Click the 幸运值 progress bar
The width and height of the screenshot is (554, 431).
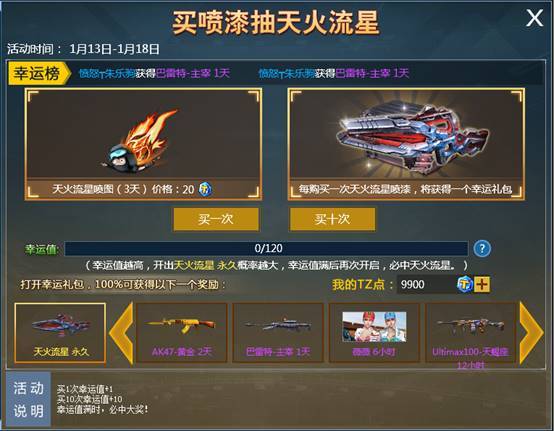pyautogui.click(x=266, y=248)
